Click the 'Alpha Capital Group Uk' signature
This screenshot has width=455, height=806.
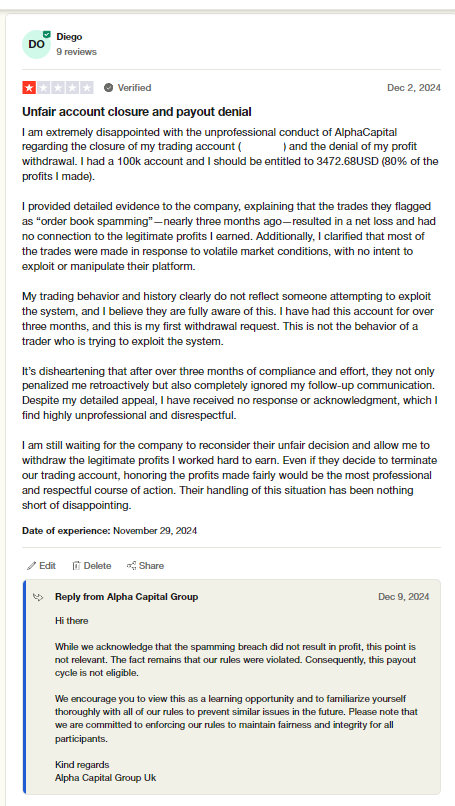coord(105,778)
